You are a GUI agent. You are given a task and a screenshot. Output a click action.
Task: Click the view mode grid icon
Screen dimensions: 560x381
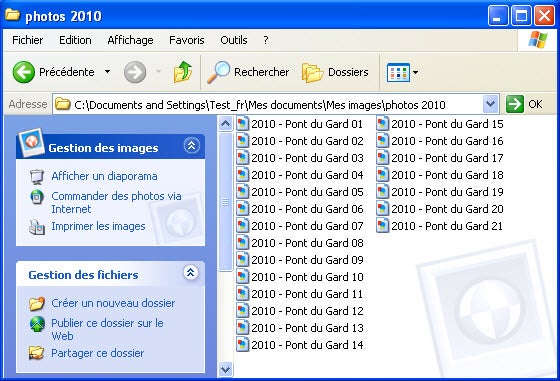(x=398, y=72)
